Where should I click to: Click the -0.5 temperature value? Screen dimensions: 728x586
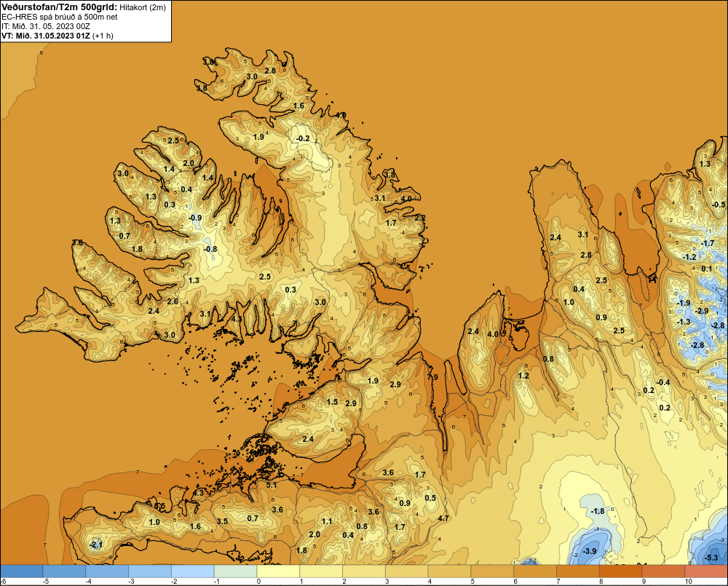(719, 205)
